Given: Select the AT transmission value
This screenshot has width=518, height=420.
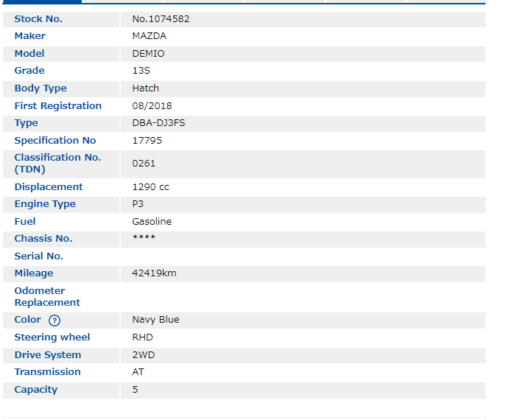Looking at the screenshot, I should 138,372.
